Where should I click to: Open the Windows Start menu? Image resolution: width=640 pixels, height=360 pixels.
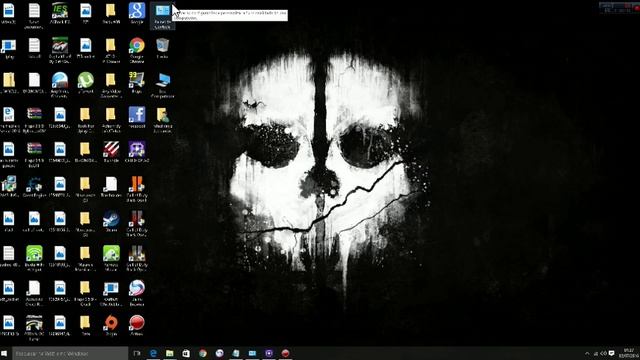point(4,353)
